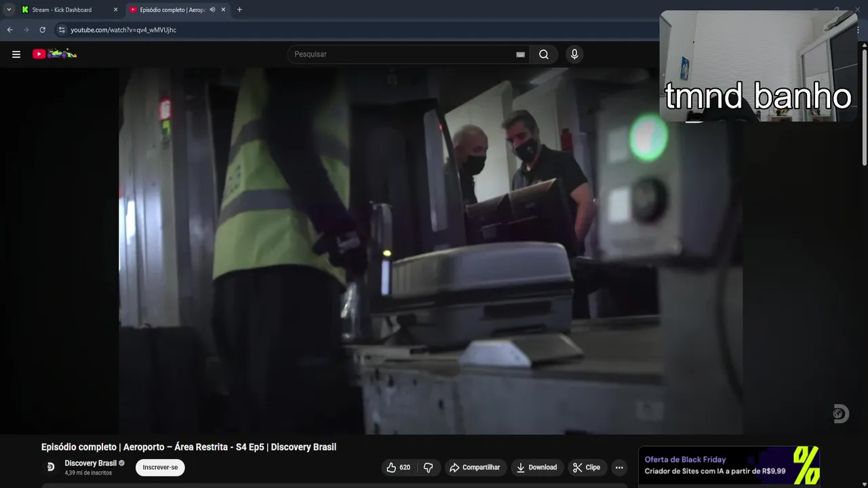Screen dimensions: 868x488
Task: Like the video with thumbs up
Action: coord(399,467)
